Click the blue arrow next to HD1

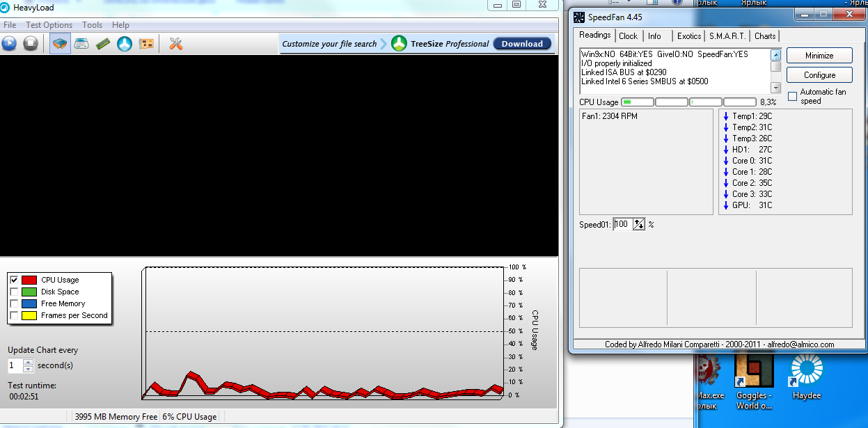coord(726,150)
